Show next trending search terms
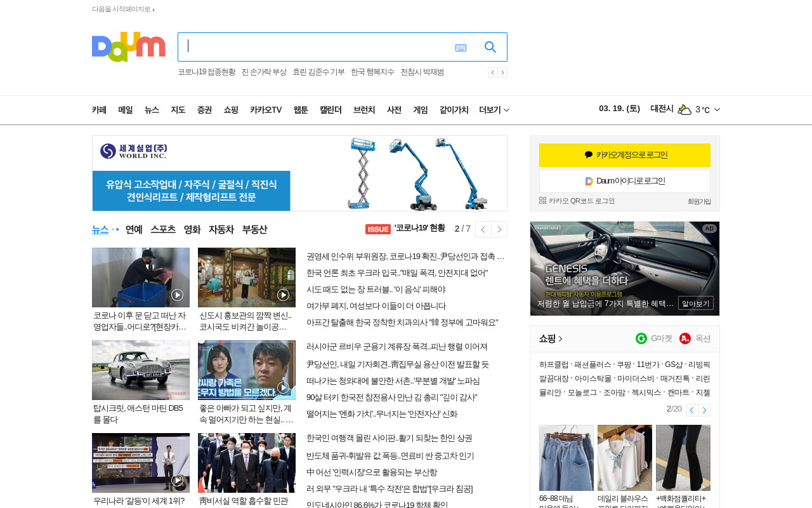 pos(502,72)
